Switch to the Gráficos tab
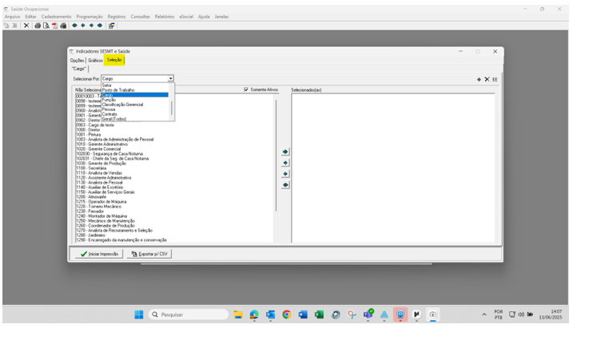 point(95,60)
